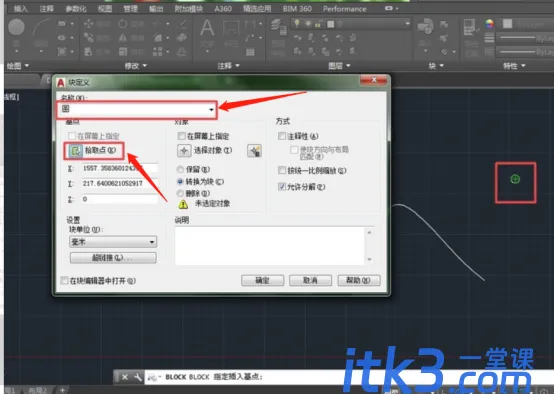Viewport: 554px width, 394px height.
Task: Click the 超链接 hyperlink button
Action: 113,258
